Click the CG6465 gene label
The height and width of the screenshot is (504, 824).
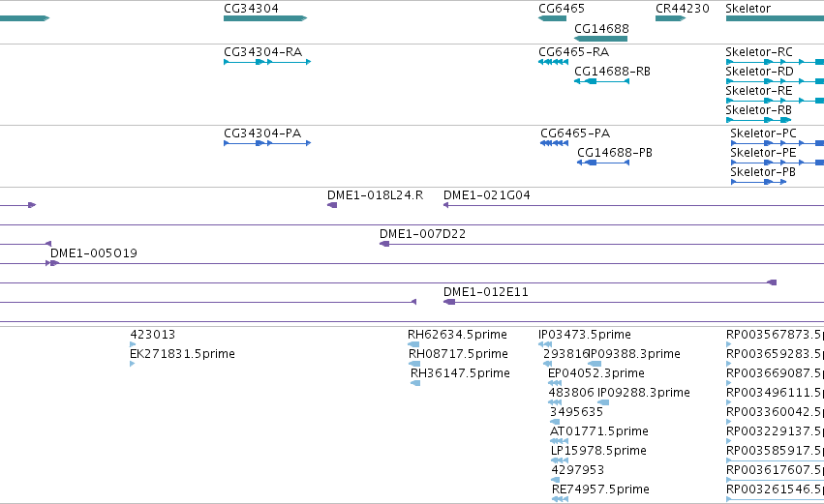pyautogui.click(x=562, y=9)
